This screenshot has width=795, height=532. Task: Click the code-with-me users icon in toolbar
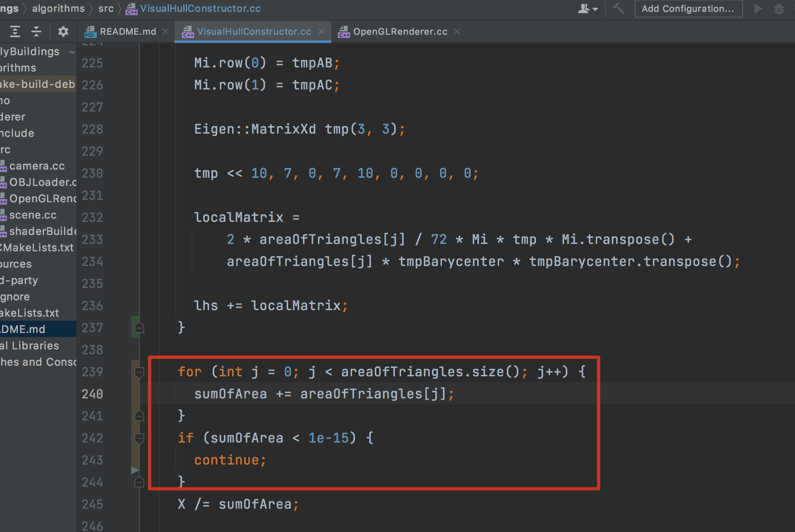(584, 8)
